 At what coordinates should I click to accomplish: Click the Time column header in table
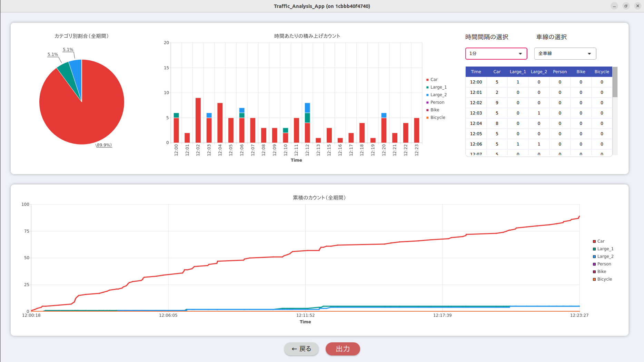[x=476, y=72]
